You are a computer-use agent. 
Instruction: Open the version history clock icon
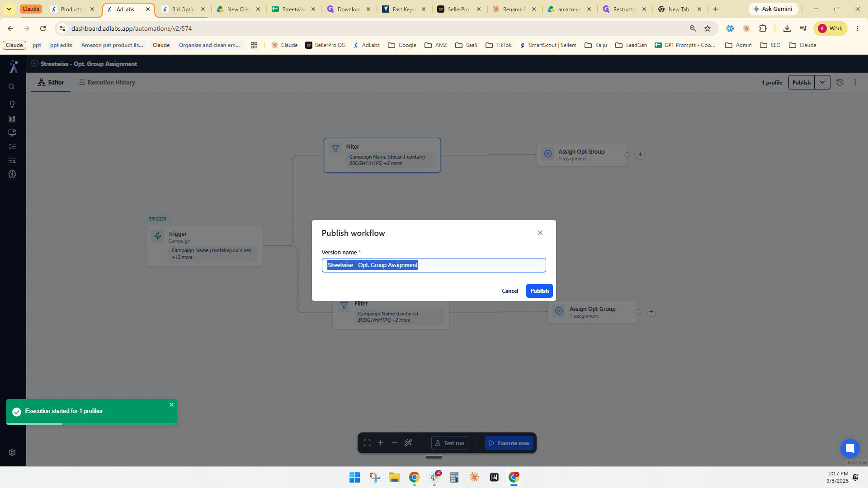[840, 82]
